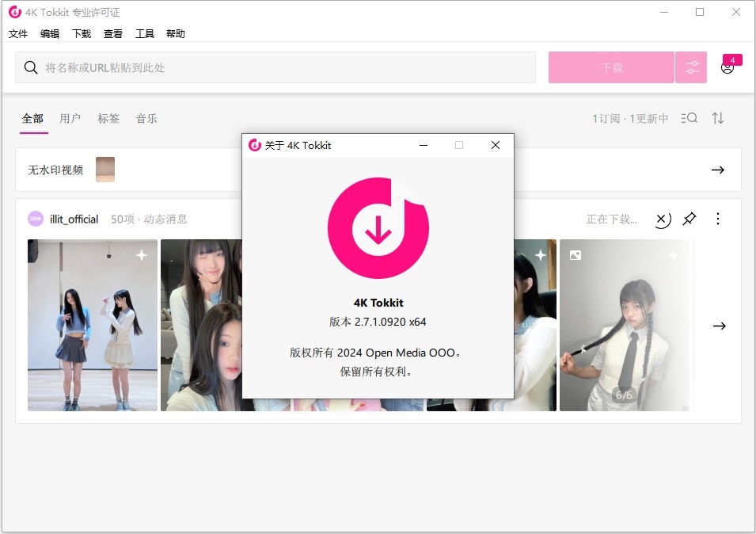Switch to the 用户 tab
This screenshot has height=534, width=756.
click(x=70, y=119)
